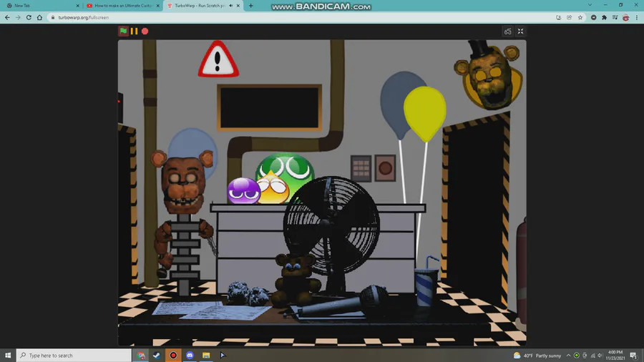Go forward in browser history

click(x=18, y=18)
